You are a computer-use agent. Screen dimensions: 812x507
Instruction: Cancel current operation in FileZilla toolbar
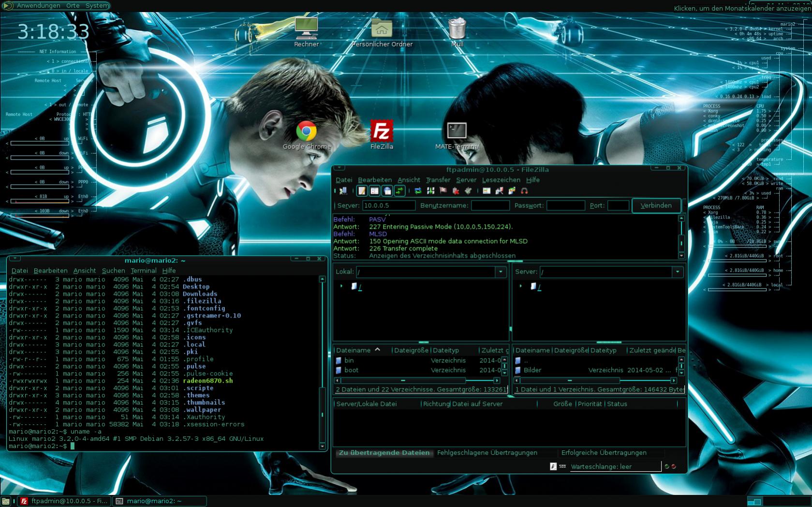[x=443, y=191]
